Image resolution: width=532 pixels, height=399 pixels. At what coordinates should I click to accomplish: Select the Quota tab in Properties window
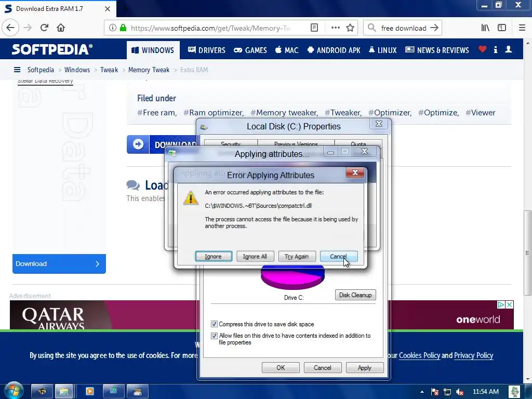[358, 143]
